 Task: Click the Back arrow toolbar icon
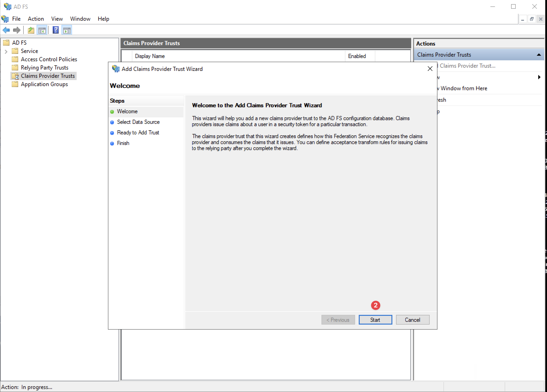(6, 30)
